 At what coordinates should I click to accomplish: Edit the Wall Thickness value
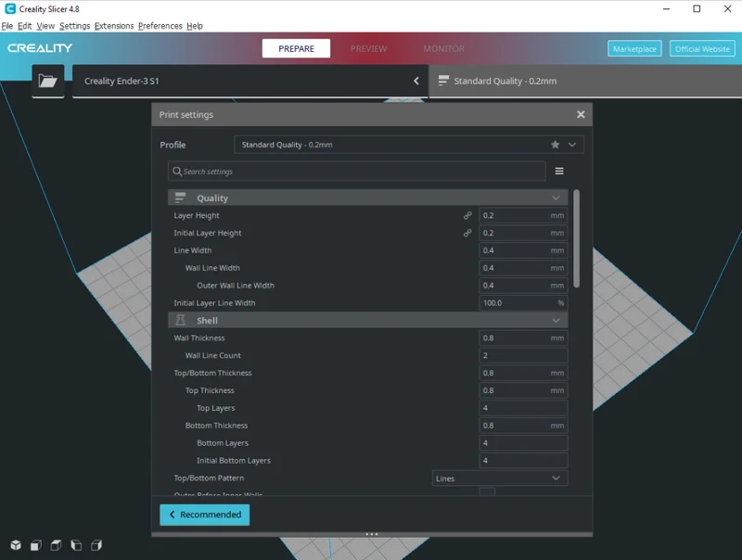(x=523, y=338)
